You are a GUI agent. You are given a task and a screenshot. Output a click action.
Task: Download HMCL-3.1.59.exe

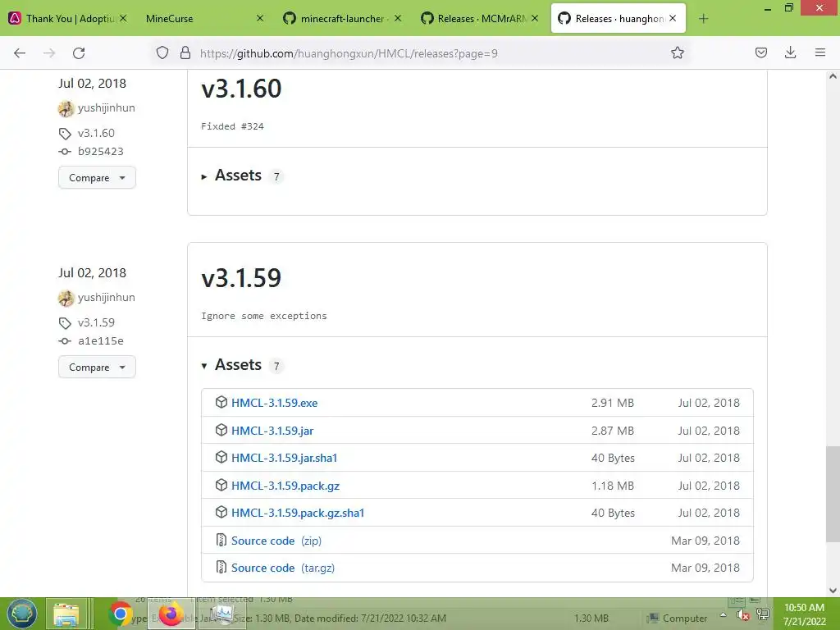274,403
